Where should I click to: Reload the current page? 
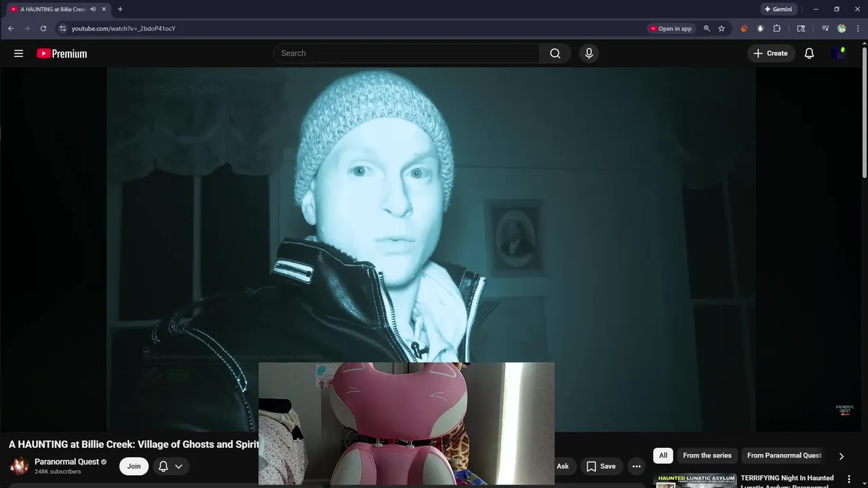coord(43,28)
